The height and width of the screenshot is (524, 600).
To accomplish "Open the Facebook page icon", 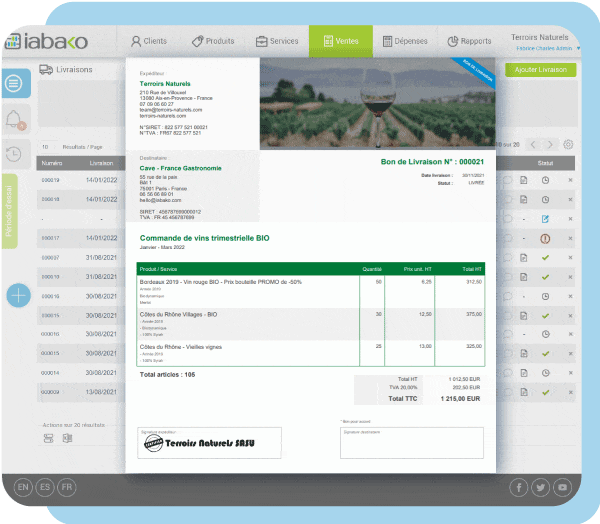I will click(518, 488).
